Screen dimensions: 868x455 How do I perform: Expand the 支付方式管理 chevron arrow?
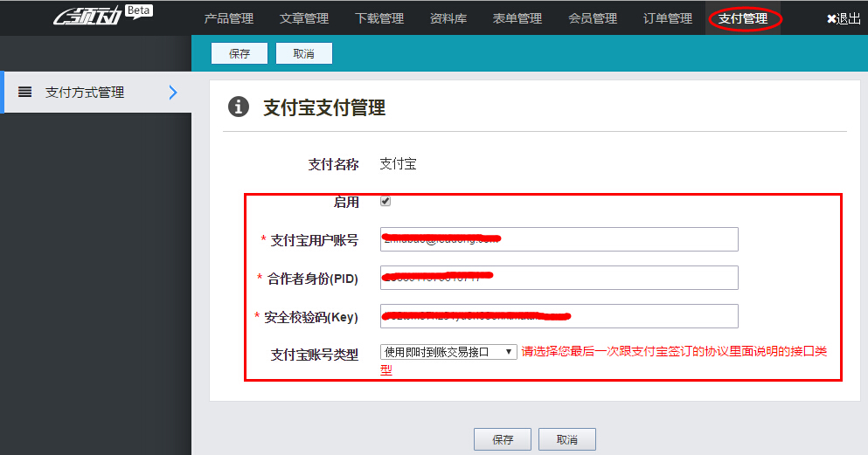(172, 93)
